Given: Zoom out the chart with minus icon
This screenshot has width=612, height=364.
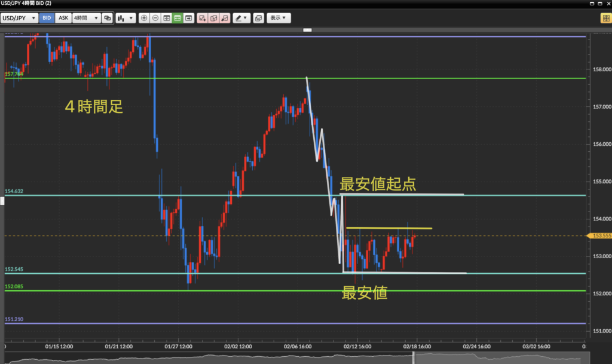Looking at the screenshot, I should coord(155,18).
